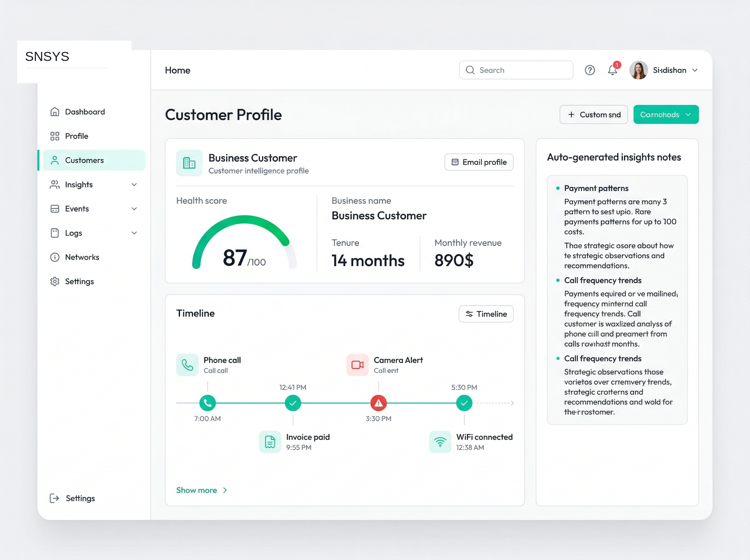Viewport: 750px width, 560px height.
Task: Click the Email profile button
Action: [478, 162]
